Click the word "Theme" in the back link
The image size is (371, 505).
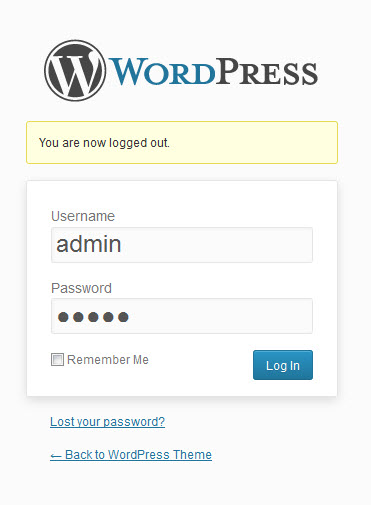click(192, 455)
